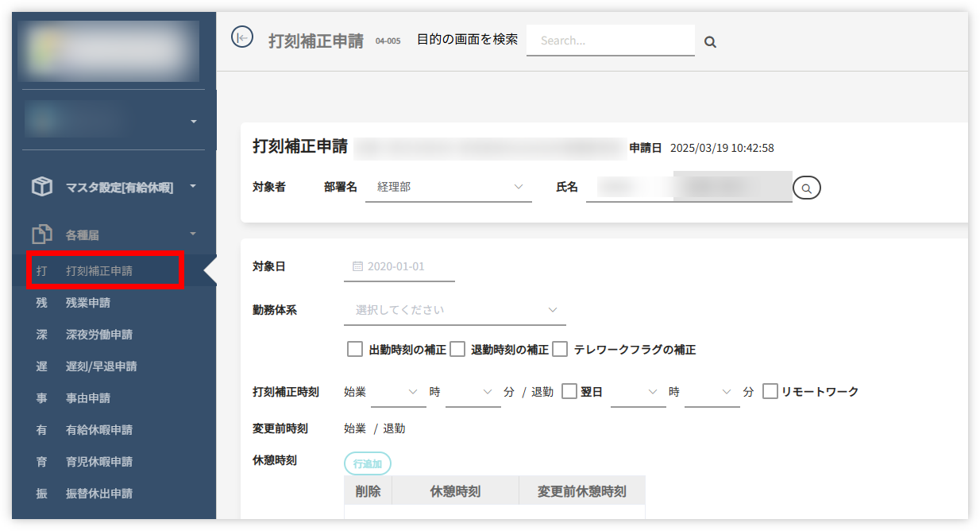Click the 各種届 documents icon
980x531 pixels.
click(41, 234)
